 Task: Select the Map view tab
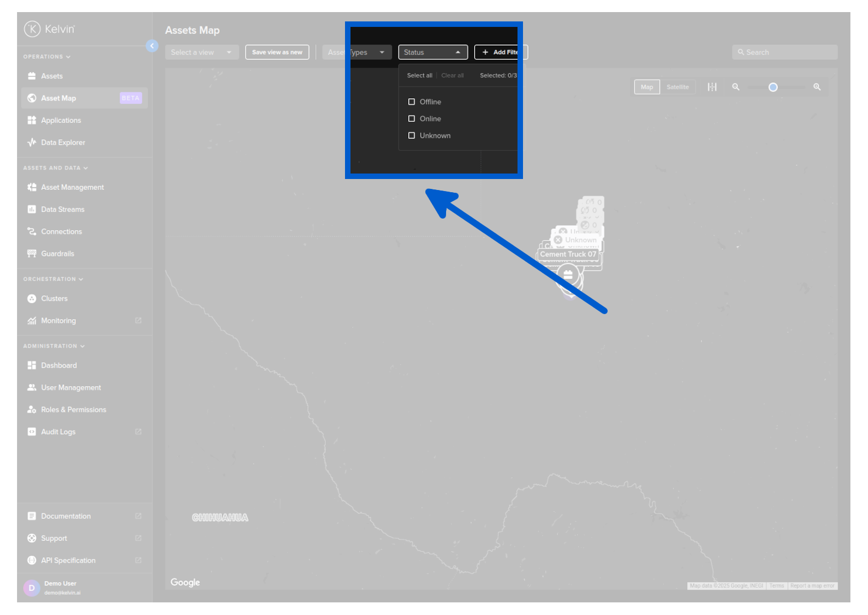pyautogui.click(x=647, y=87)
